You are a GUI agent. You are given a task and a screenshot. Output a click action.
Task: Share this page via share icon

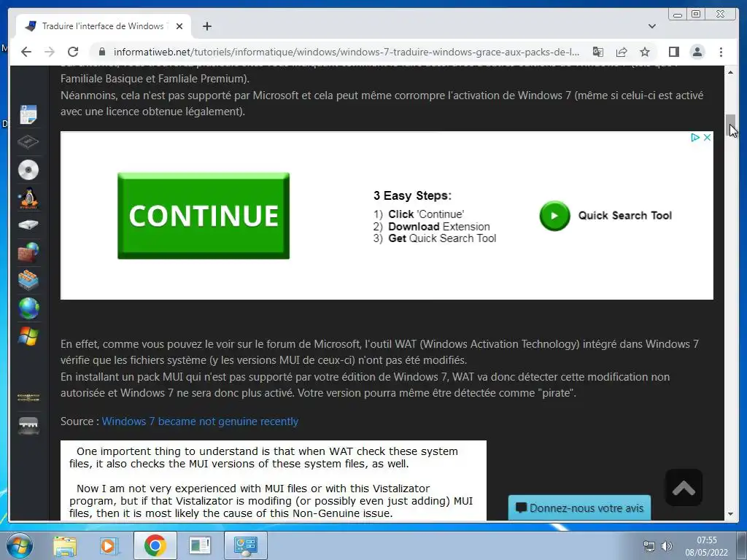(622, 52)
